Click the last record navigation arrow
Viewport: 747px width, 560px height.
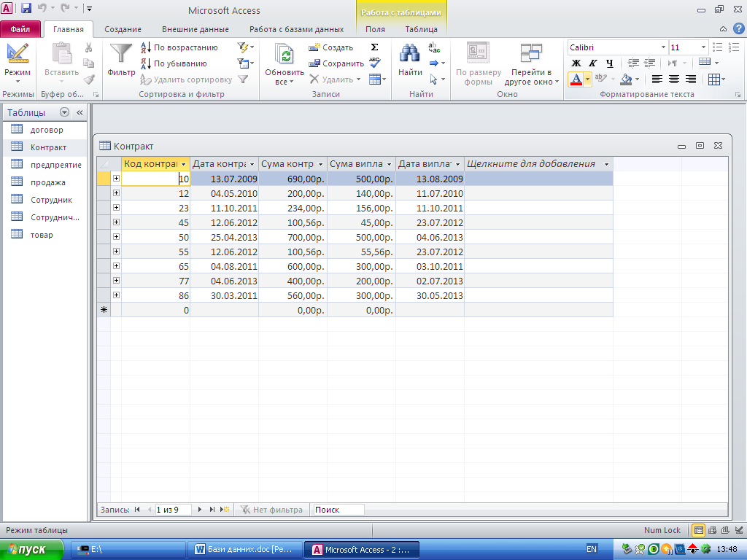point(212,510)
